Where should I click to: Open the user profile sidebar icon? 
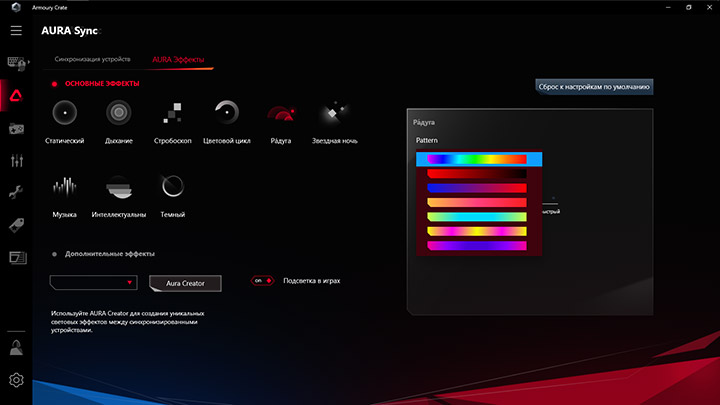click(16, 348)
